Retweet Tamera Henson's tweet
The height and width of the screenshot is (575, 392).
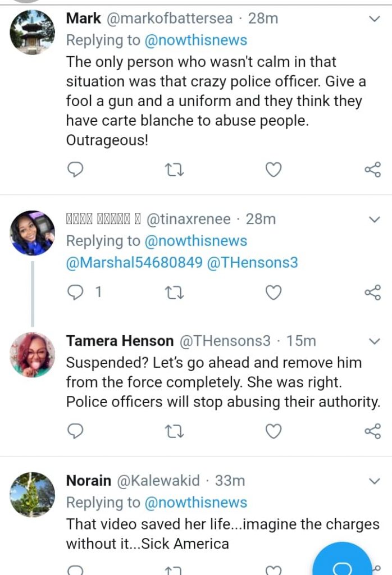click(174, 431)
